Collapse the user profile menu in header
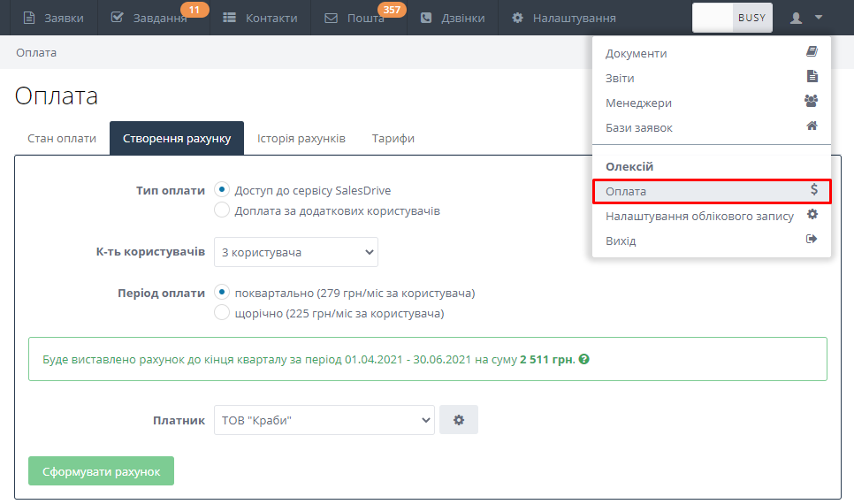The image size is (854, 504). tap(805, 18)
